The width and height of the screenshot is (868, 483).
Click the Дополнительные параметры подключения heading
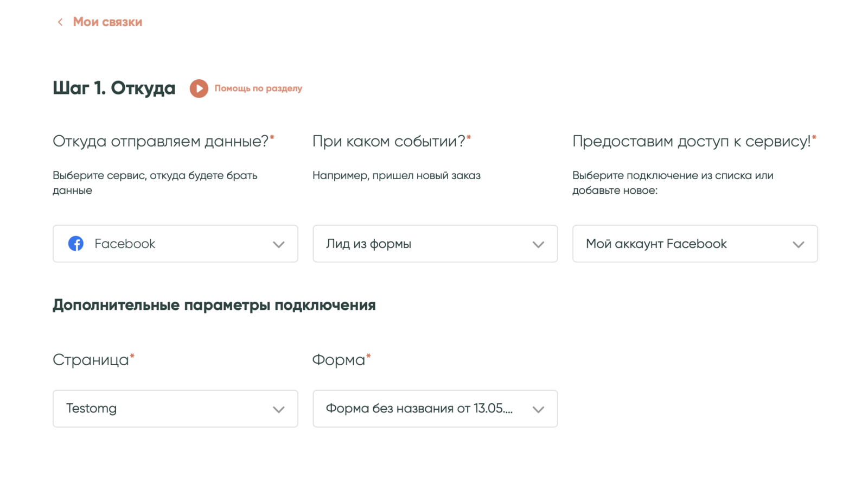point(214,305)
